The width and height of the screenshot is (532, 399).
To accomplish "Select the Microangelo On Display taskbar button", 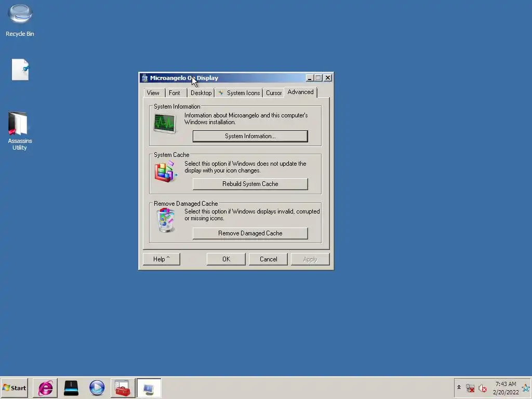I will [x=149, y=388].
